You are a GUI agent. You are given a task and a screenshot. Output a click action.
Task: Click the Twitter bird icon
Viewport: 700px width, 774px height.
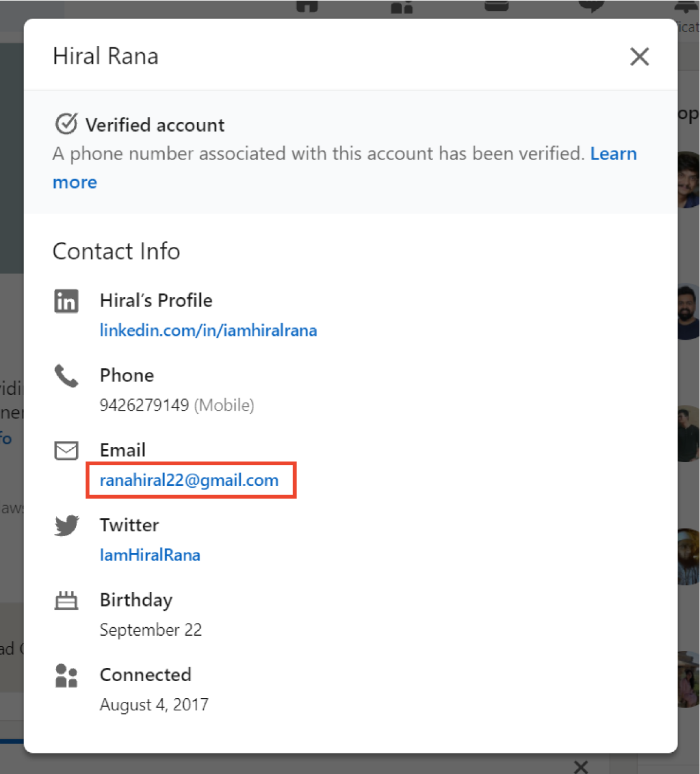pyautogui.click(x=67, y=525)
